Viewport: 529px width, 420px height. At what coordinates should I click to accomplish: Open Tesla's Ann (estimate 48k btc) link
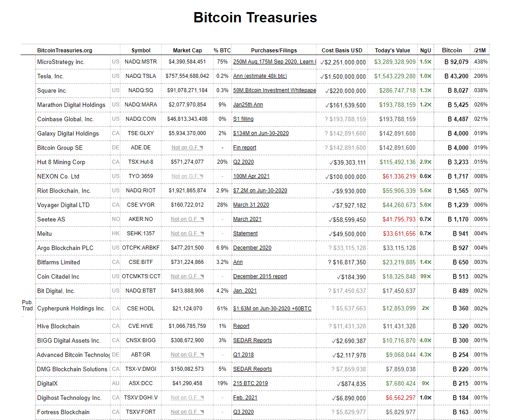[260, 76]
